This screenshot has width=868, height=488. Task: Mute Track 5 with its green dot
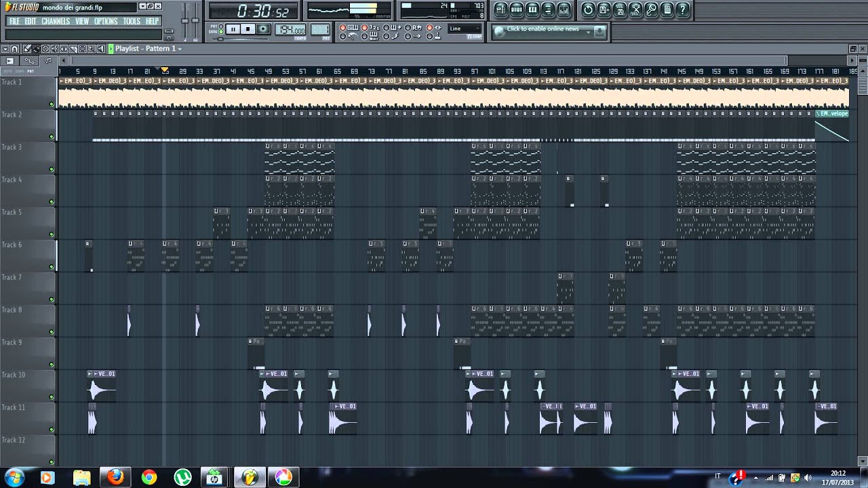click(x=51, y=235)
